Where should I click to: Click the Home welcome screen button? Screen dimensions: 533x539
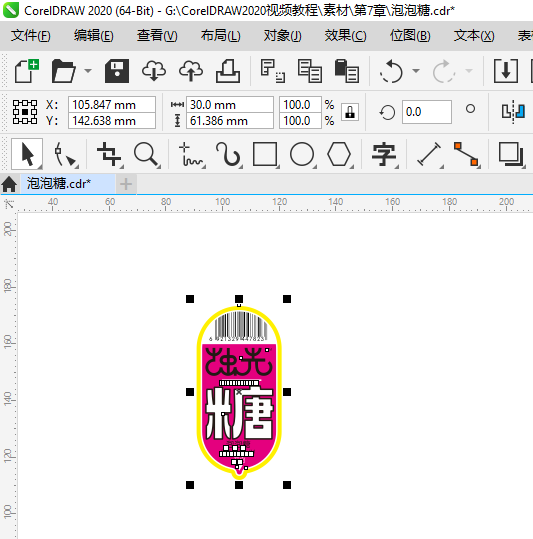pos(9,184)
